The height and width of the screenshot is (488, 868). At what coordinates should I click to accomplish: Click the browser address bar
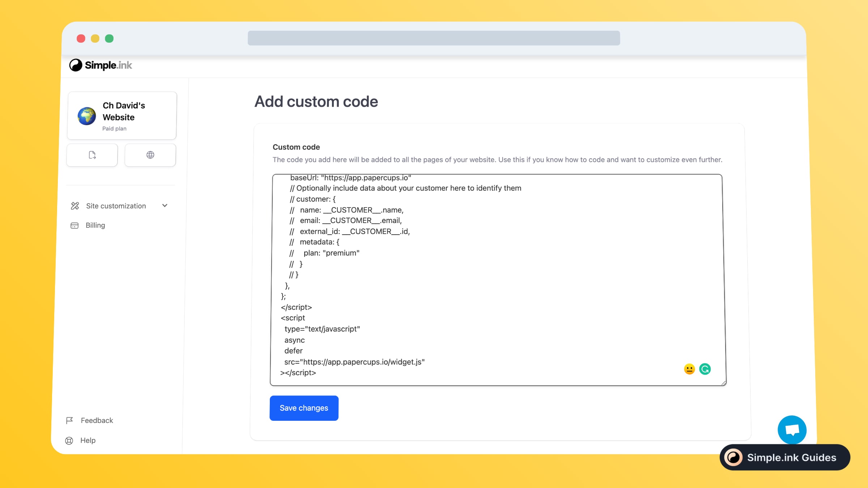[x=434, y=38]
